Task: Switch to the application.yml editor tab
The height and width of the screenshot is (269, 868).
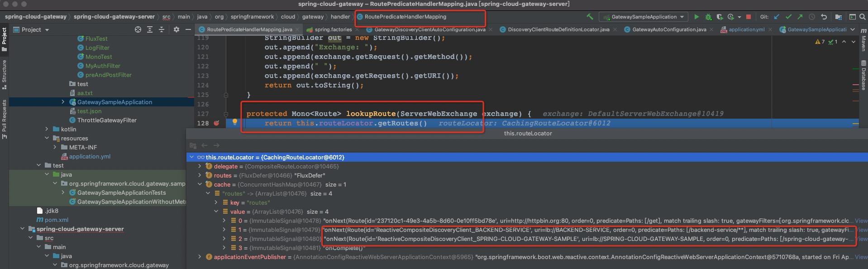Action: pyautogui.click(x=746, y=29)
